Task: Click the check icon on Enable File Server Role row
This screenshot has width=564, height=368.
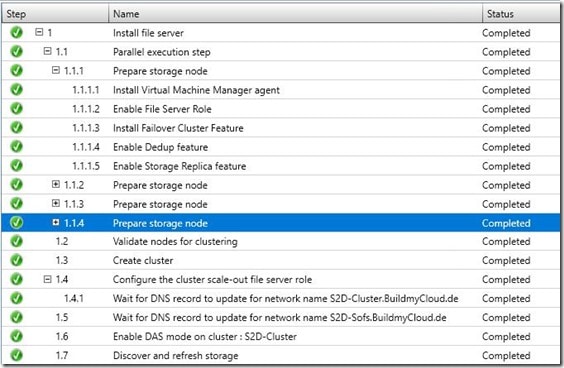Action: tap(16, 109)
